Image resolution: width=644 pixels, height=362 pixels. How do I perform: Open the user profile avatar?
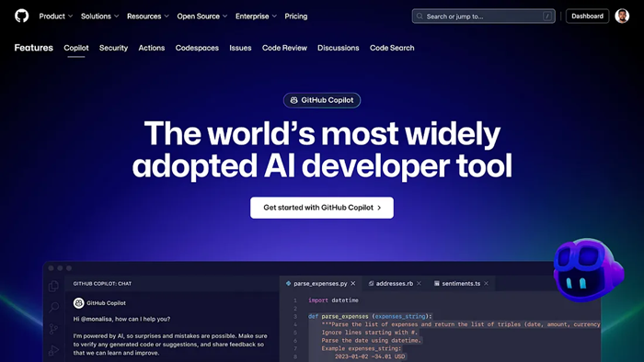pyautogui.click(x=622, y=16)
